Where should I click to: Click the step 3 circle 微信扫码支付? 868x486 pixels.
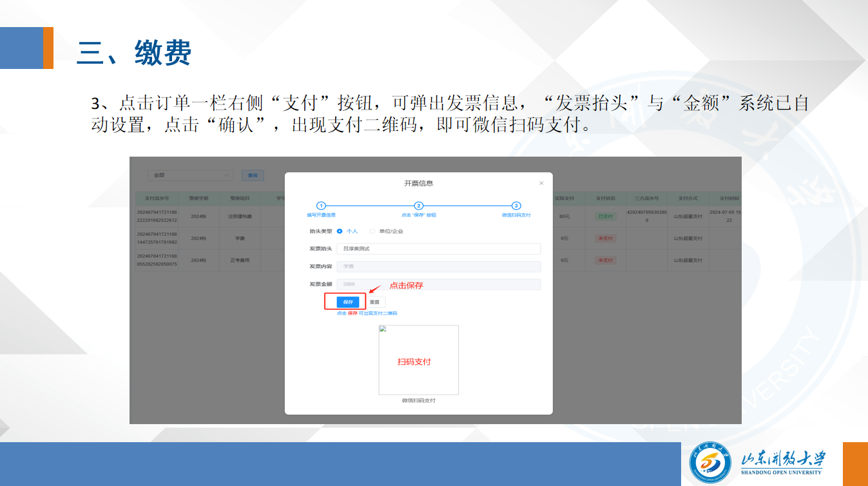(516, 206)
